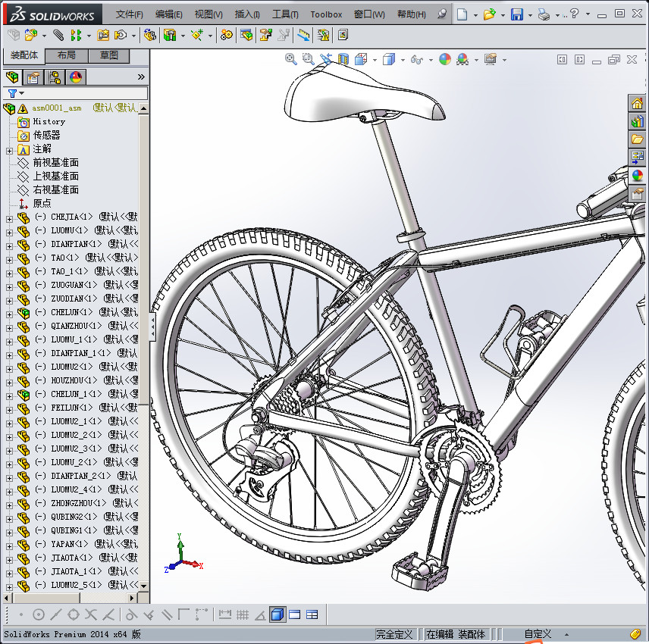Viewport: 649px width, 644px height.
Task: Click the Zoom to Area icon
Action: [308, 60]
